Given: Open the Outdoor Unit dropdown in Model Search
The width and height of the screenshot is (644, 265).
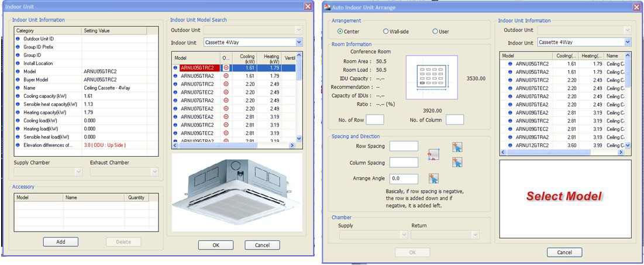Looking at the screenshot, I should 299,29.
